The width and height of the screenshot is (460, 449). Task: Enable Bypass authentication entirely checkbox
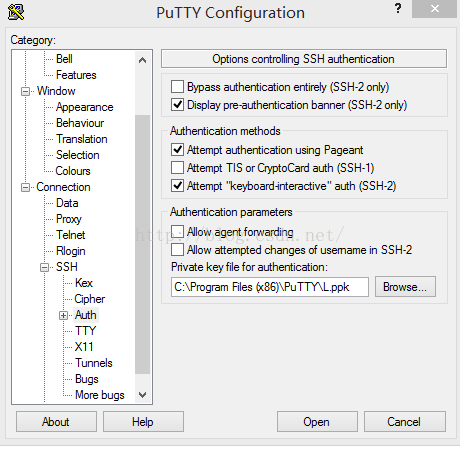pyautogui.click(x=177, y=87)
